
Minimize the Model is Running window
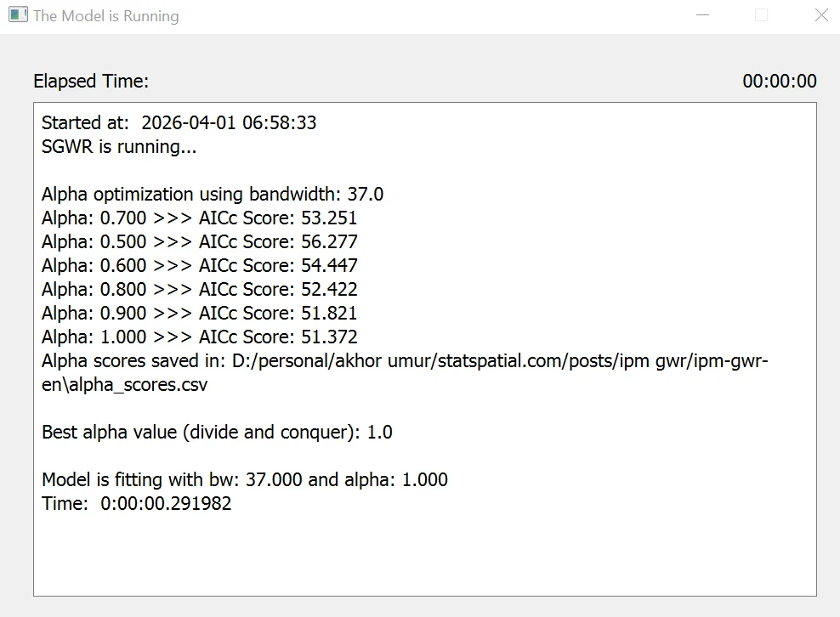[702, 15]
